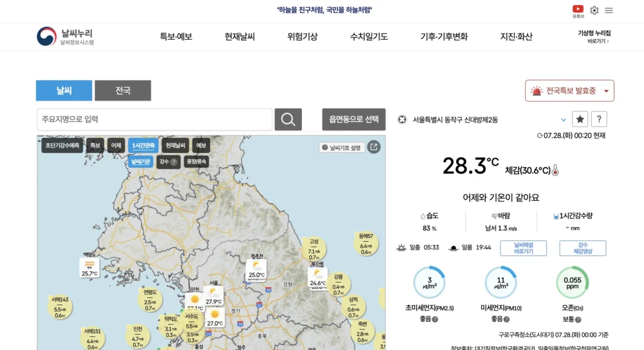
Task: Click the 읍면동으로 선택 button
Action: pos(353,119)
